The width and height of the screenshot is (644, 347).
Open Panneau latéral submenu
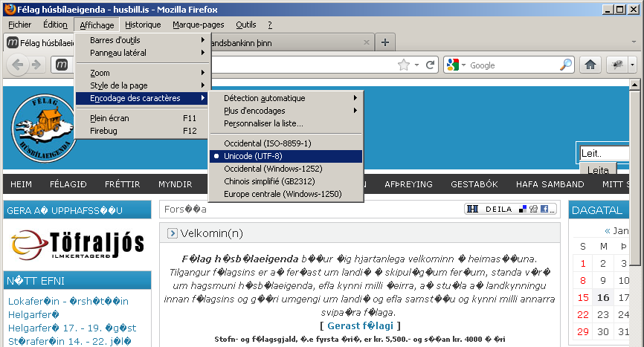143,53
